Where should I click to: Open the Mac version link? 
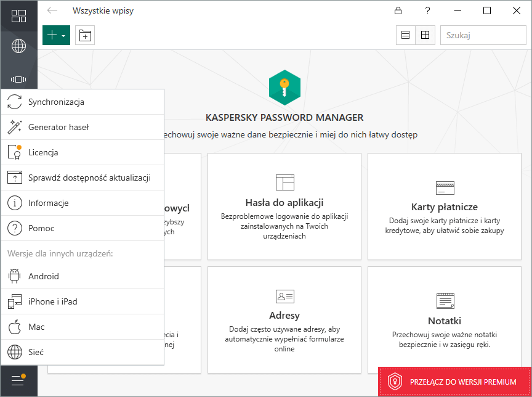[x=83, y=327]
